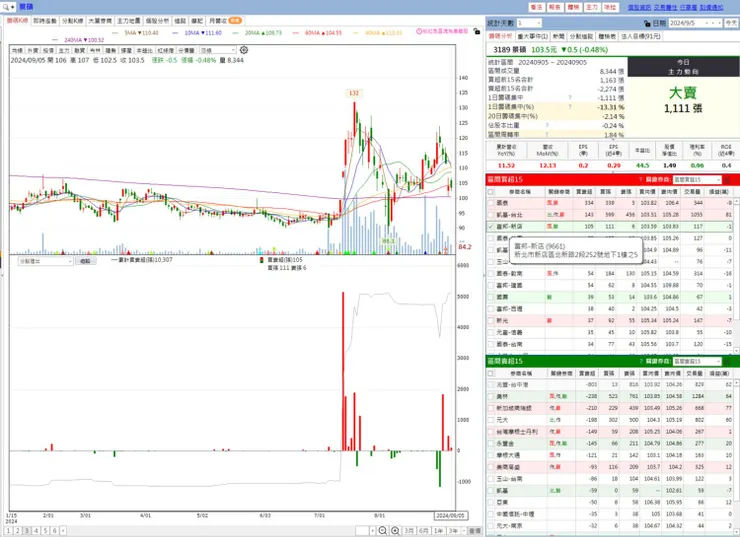
Task: Tick the checkbox for 國泰 buyer row
Action: [x=491, y=203]
